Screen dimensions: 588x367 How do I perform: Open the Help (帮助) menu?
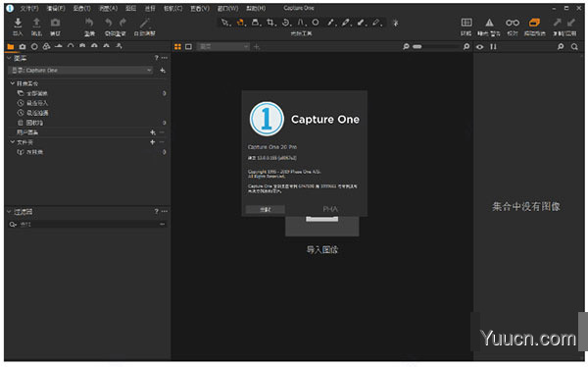(256, 8)
